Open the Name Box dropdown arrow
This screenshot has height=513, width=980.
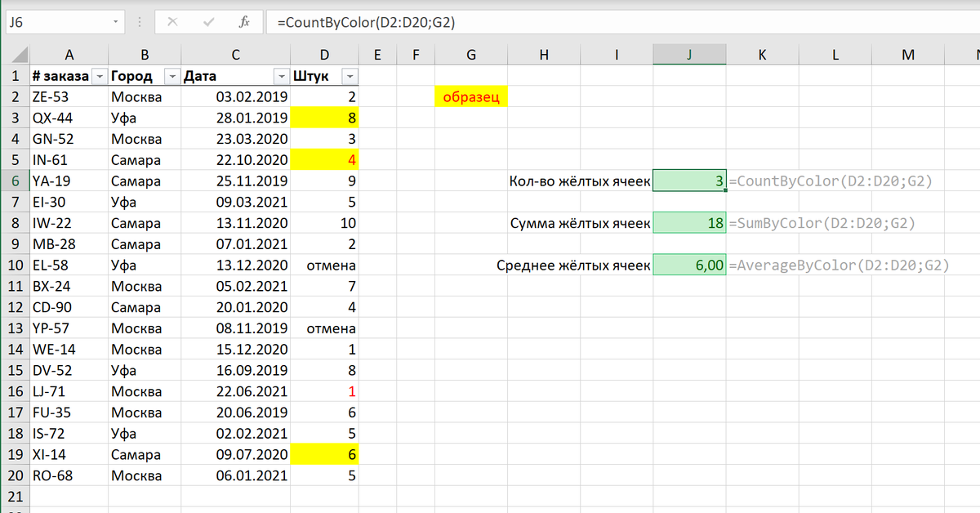115,22
